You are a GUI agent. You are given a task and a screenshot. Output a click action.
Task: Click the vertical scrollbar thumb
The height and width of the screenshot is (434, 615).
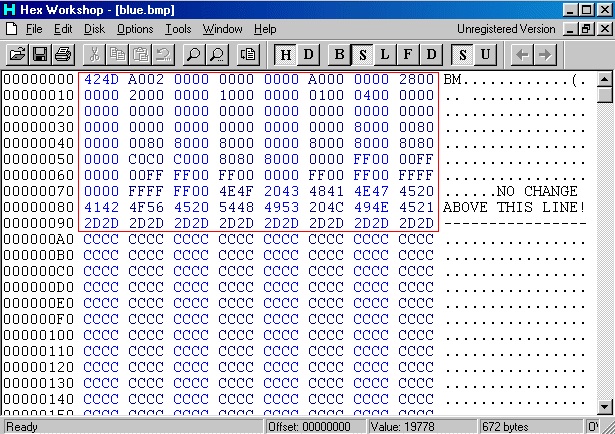point(605,95)
